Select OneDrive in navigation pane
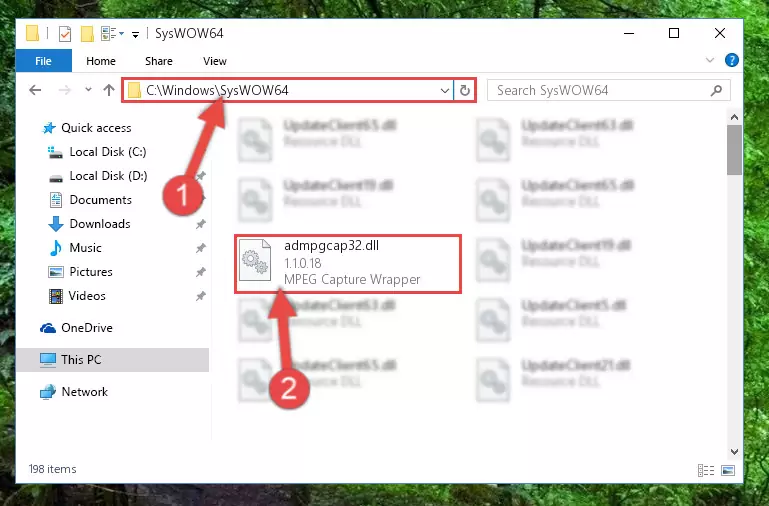The width and height of the screenshot is (769, 506). (87, 328)
